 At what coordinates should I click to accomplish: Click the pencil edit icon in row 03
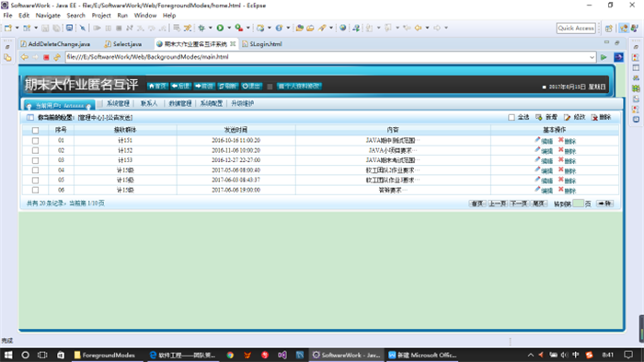click(x=537, y=159)
